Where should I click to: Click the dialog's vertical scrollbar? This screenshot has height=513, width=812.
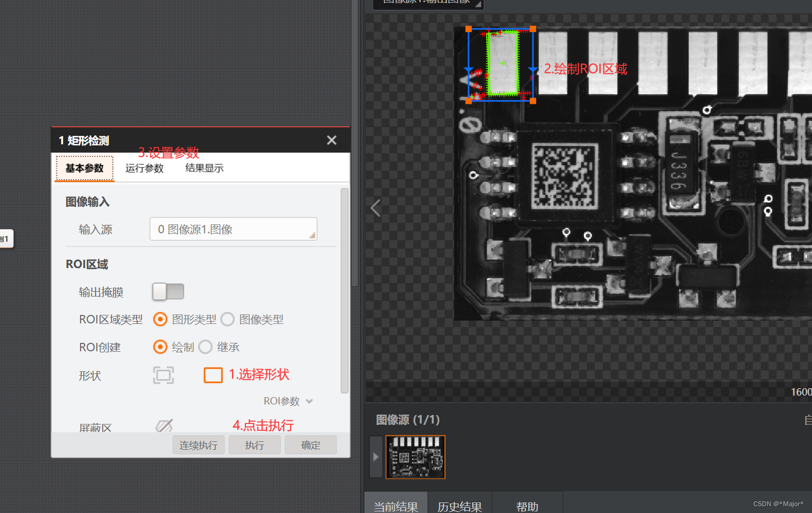click(345, 291)
